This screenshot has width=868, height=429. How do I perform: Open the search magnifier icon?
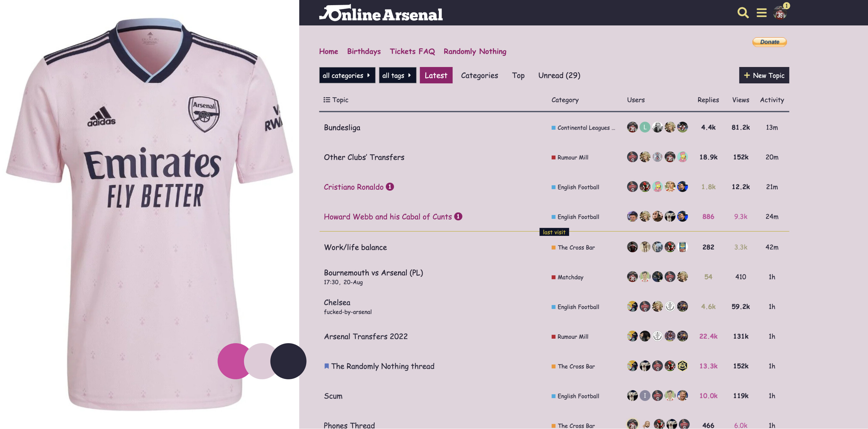[x=743, y=13]
